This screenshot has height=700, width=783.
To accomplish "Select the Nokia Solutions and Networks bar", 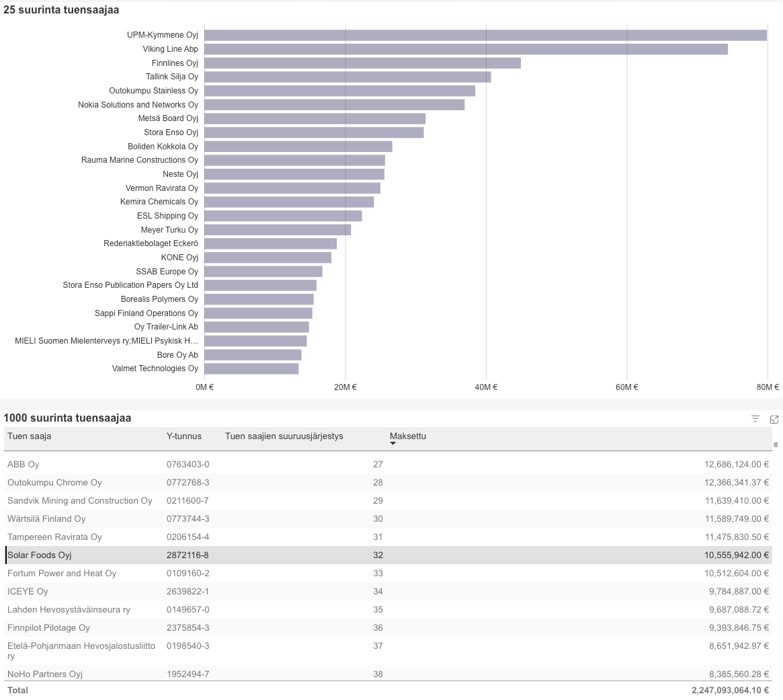I will 335,105.
